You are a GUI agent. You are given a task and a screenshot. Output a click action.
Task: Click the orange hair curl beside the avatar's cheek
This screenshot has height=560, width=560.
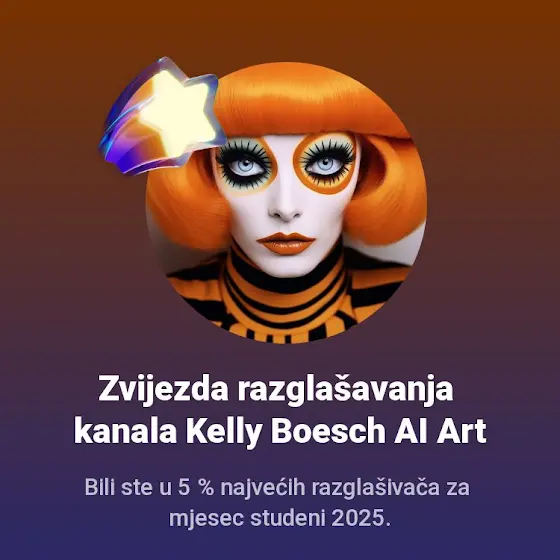pyautogui.click(x=386, y=196)
